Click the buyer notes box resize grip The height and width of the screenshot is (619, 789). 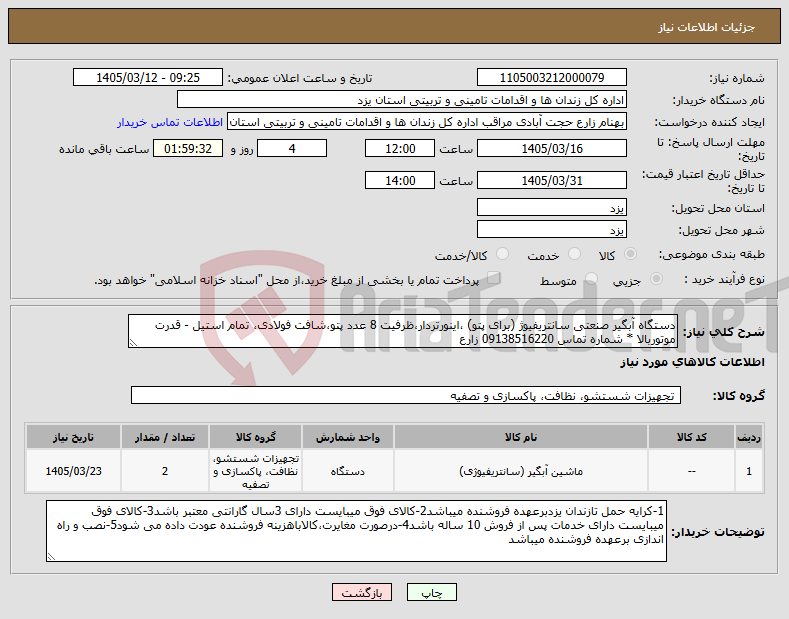51,557
